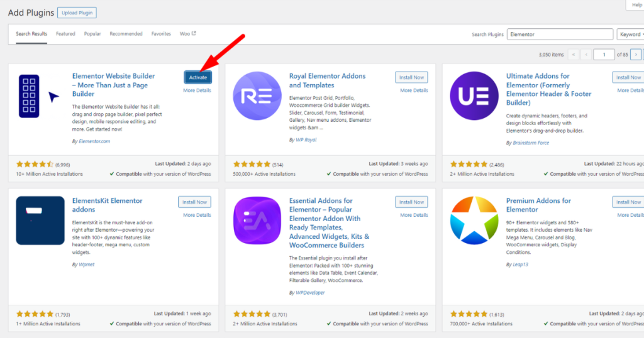The width and height of the screenshot is (644, 338).
Task: Open the Recommended tab
Action: click(126, 34)
